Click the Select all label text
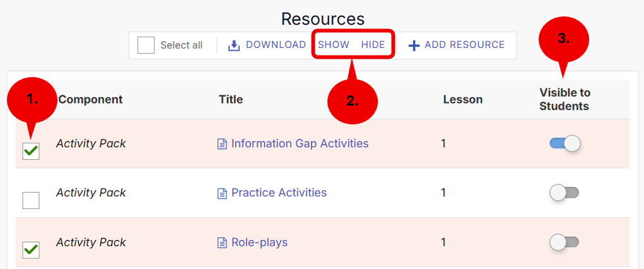The width and height of the screenshot is (644, 269). pyautogui.click(x=182, y=45)
